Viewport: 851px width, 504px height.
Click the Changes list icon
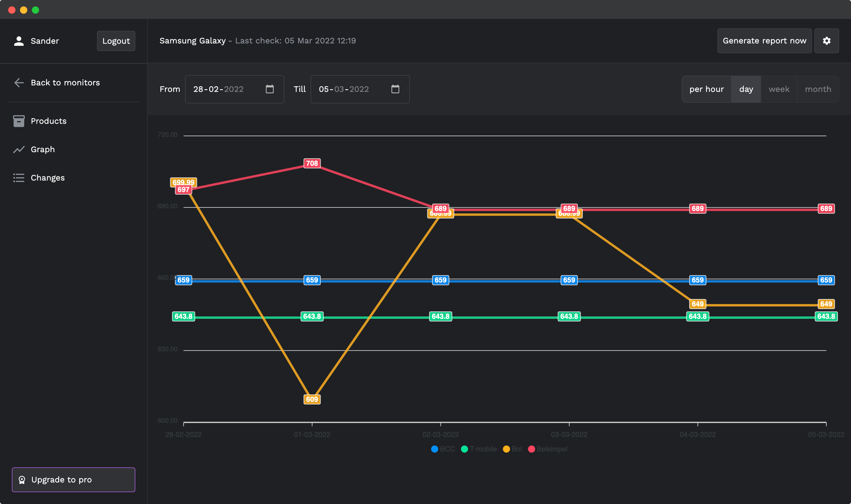coord(19,178)
